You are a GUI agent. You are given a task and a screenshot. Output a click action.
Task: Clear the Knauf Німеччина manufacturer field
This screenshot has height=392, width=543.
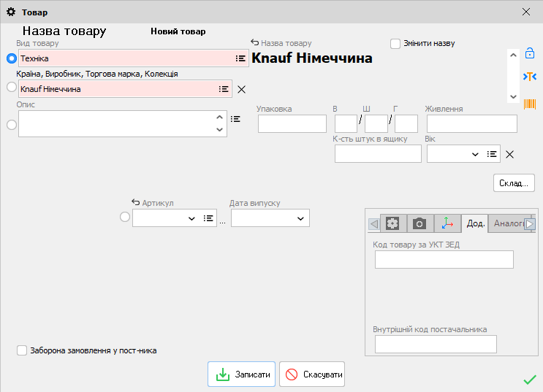click(x=242, y=89)
